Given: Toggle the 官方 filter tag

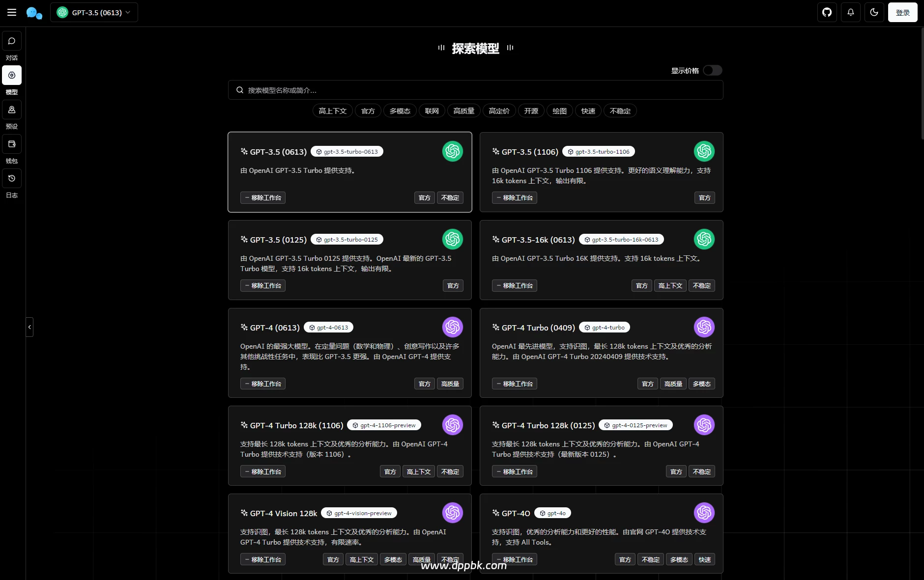Looking at the screenshot, I should point(368,111).
